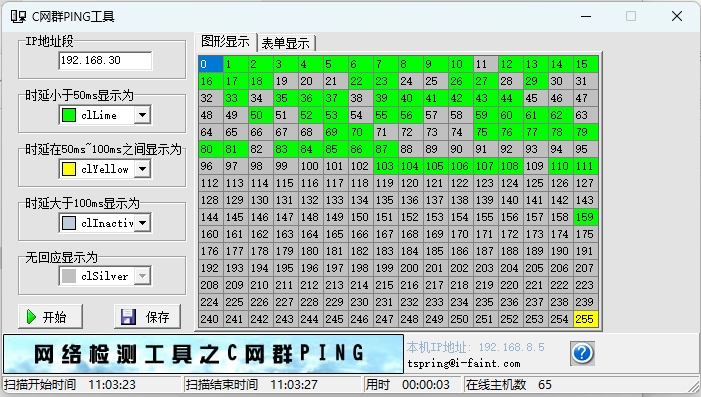Screen dimensions: 701x397
Task: Click the scan end time 11:03:27
Action: pos(294,385)
